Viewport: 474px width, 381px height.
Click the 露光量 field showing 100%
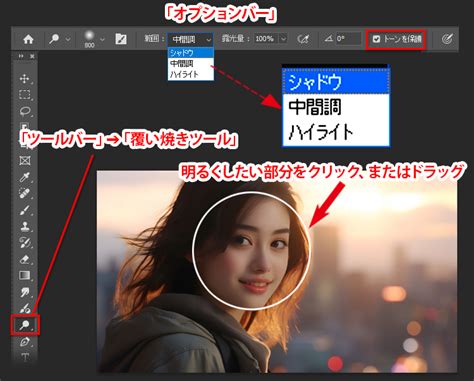click(266, 39)
